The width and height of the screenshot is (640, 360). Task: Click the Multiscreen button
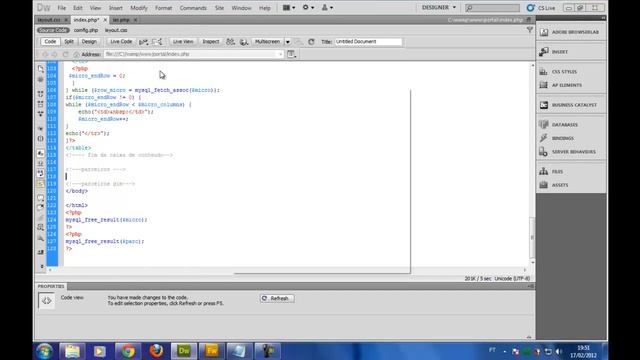(x=267, y=42)
